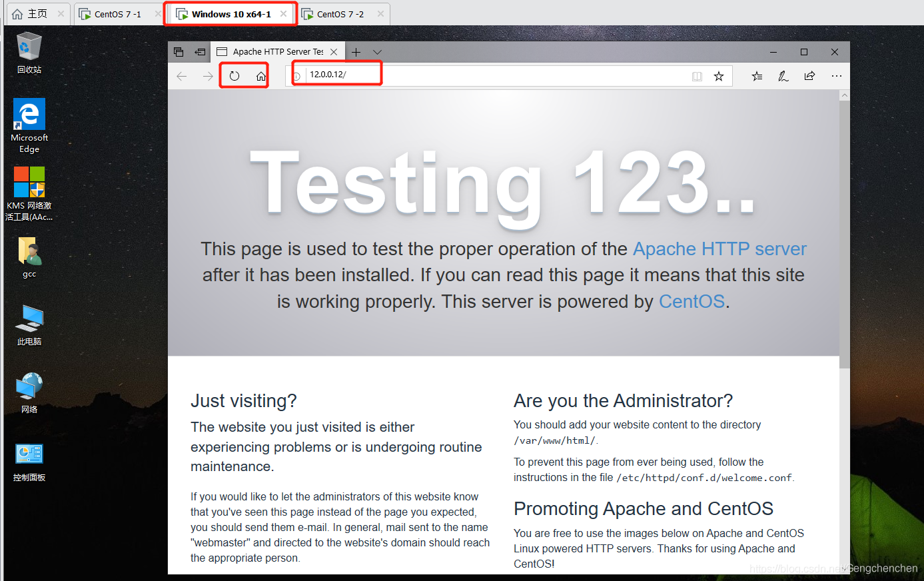Show tab previews chevron
The height and width of the screenshot is (581, 924).
tap(378, 52)
